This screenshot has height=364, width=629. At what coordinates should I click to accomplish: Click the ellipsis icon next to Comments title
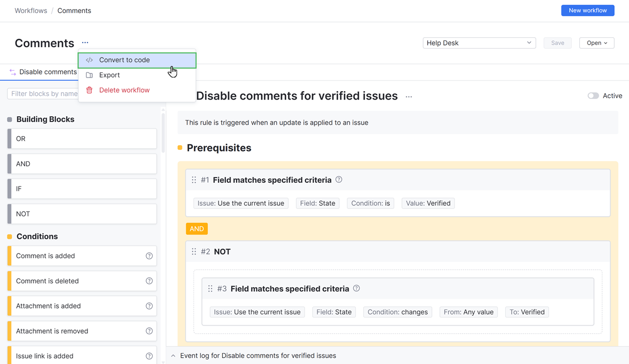pyautogui.click(x=85, y=43)
